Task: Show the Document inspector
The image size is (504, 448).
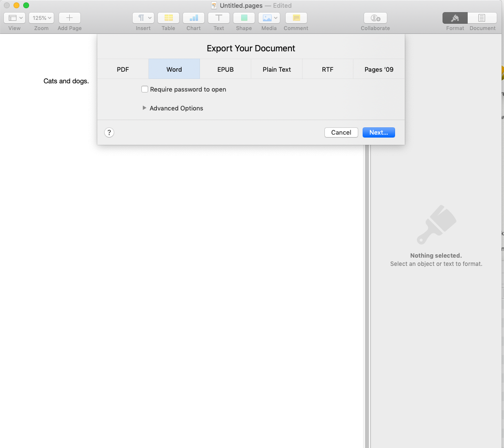Action: [482, 18]
